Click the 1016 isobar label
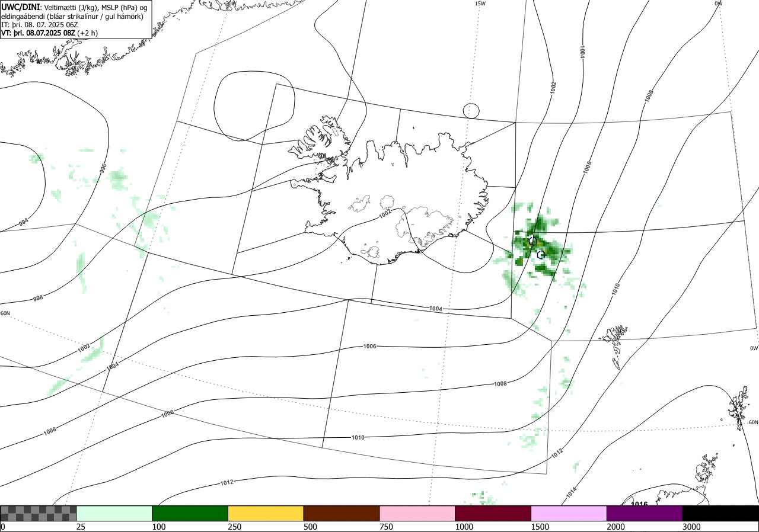This screenshot has width=759, height=532. tap(639, 504)
